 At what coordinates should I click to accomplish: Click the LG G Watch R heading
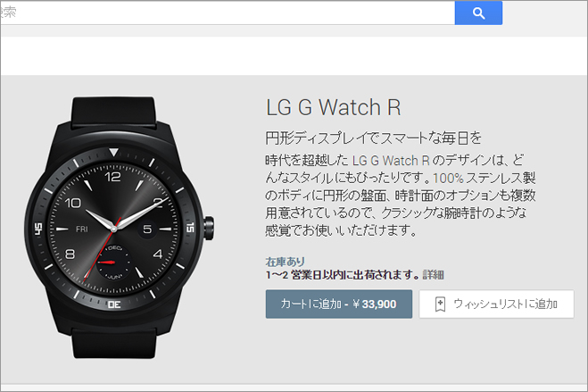(334, 107)
